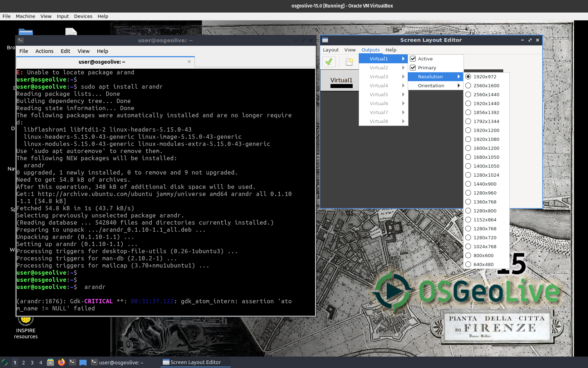
Task: Choose the 1440x900 resolution
Action: (x=486, y=184)
